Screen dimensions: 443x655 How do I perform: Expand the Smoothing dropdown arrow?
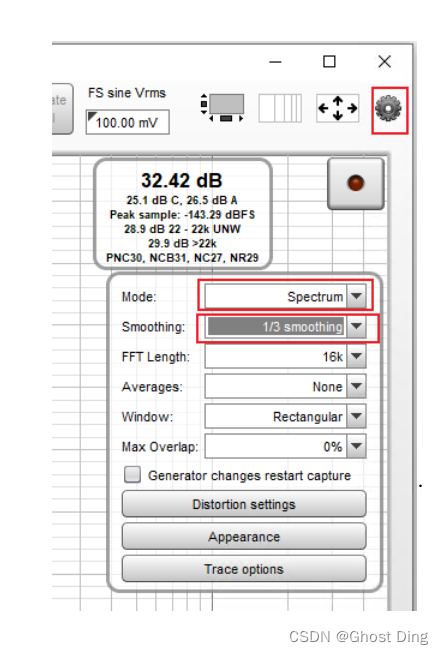pyautogui.click(x=356, y=326)
